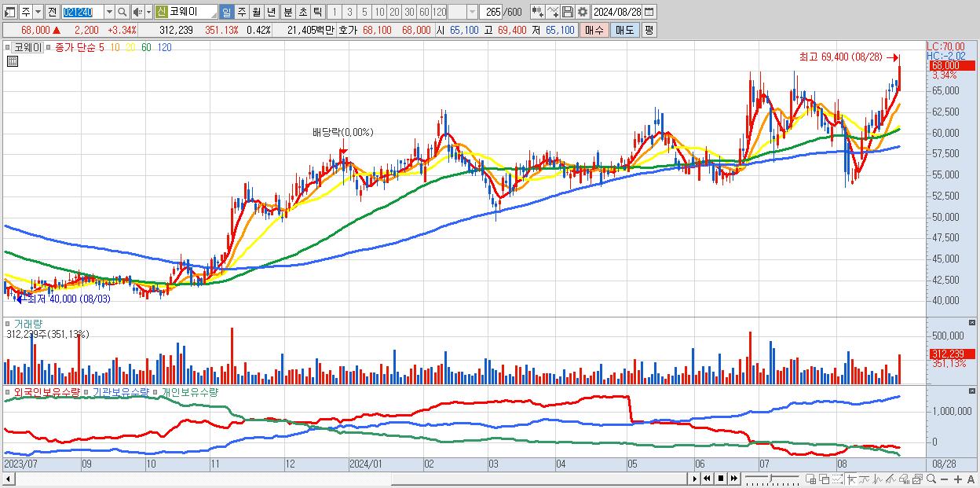Click the 3D bar chart icon
The height and width of the screenshot is (488, 980).
(904, 479)
